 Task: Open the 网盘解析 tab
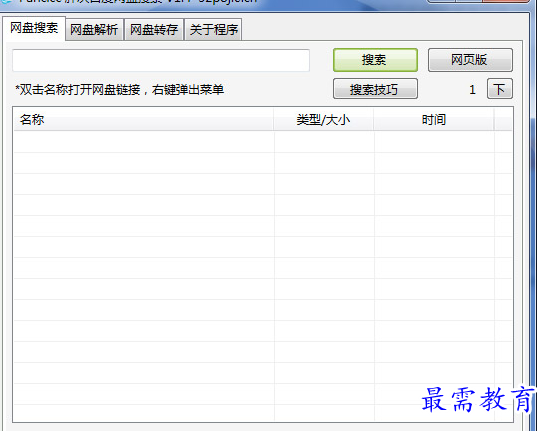tap(94, 30)
